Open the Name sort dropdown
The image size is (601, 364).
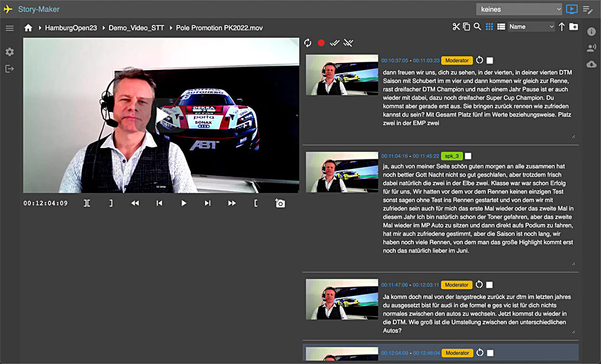tap(531, 27)
